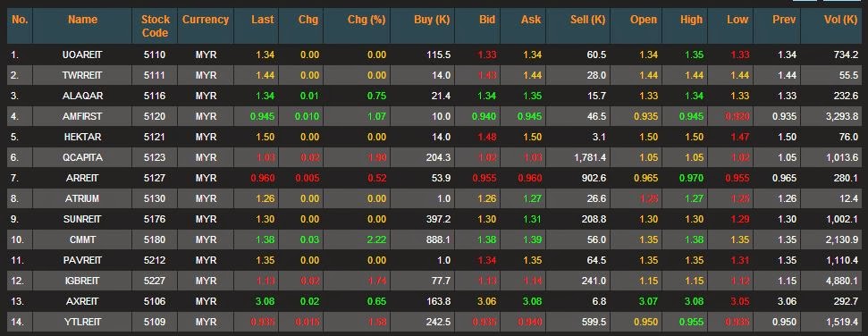The image size is (868, 336).
Task: Select the YTLREIT stock name
Action: point(82,323)
